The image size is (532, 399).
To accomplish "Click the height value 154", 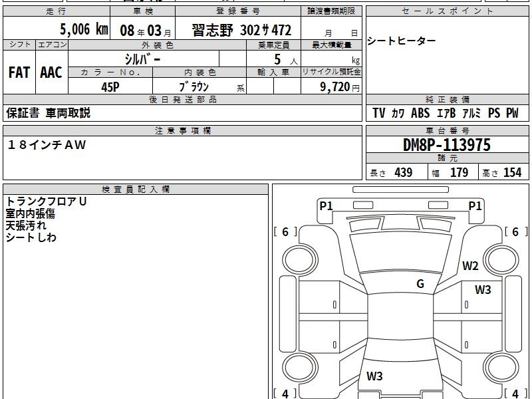I will (x=512, y=173).
